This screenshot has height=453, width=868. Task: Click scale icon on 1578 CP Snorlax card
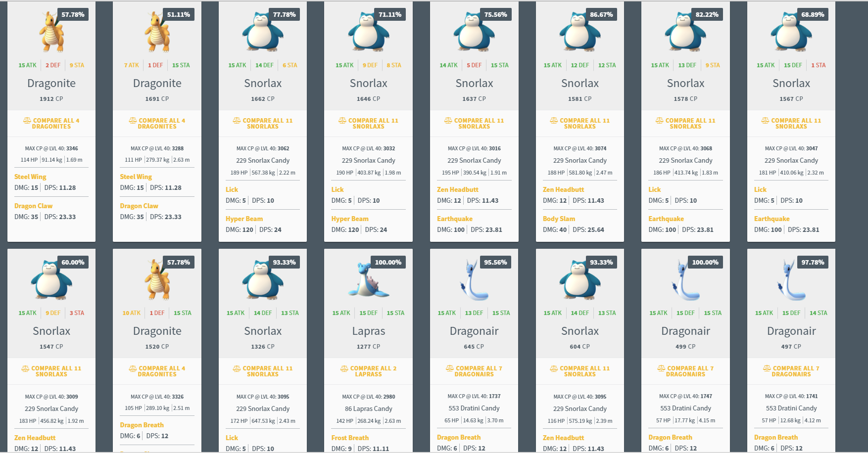[x=660, y=121]
